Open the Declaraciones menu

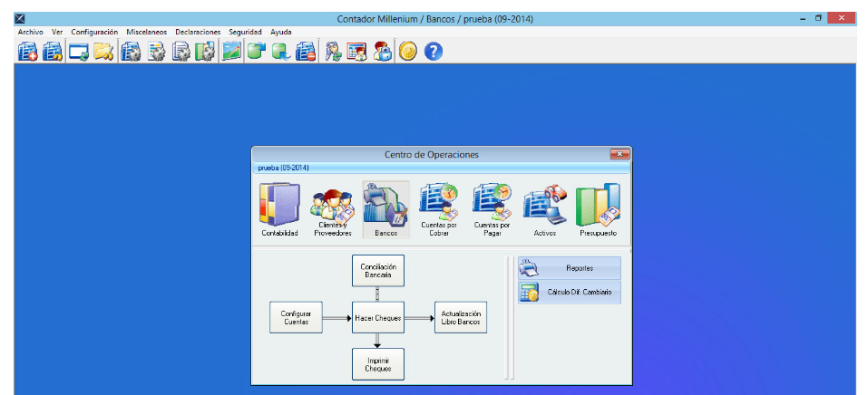198,32
